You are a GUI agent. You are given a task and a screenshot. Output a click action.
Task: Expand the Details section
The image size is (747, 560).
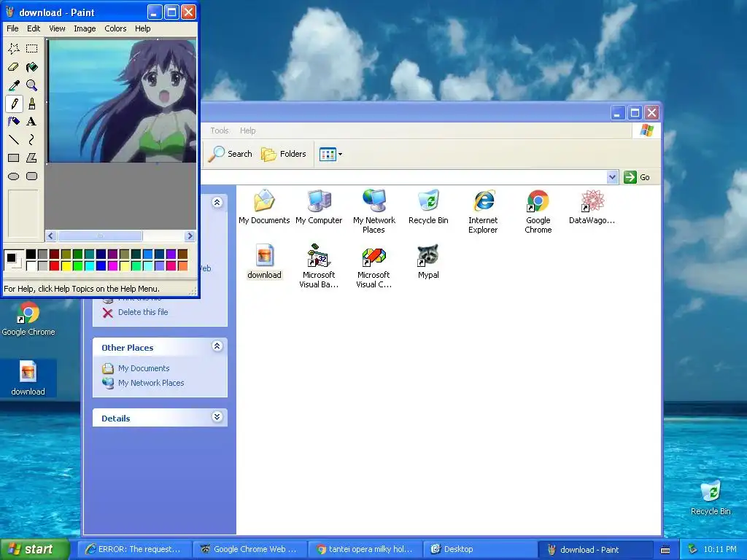click(x=217, y=417)
